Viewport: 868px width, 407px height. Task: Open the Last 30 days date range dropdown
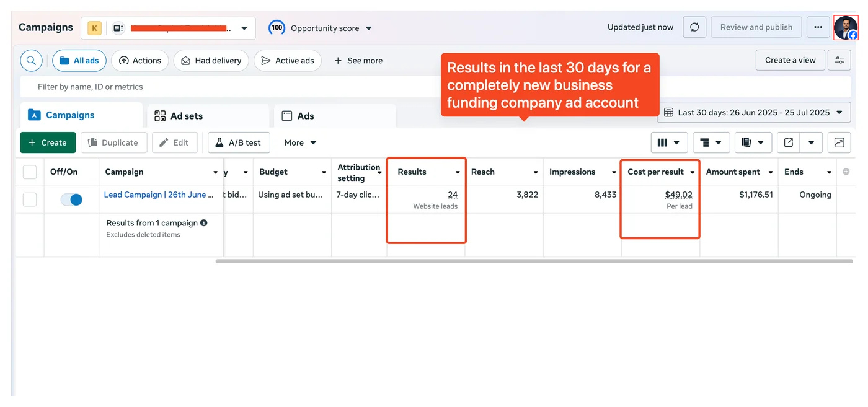tap(754, 112)
